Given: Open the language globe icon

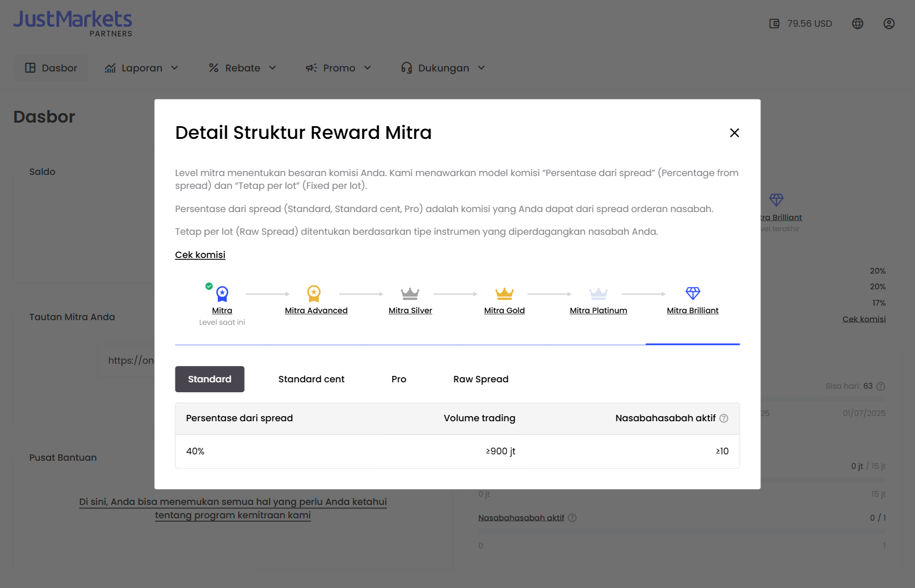Looking at the screenshot, I should pyautogui.click(x=857, y=24).
